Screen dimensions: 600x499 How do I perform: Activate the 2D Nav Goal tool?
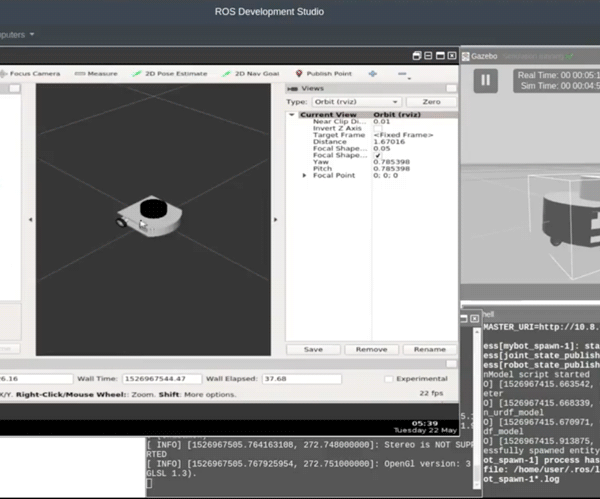coord(251,73)
